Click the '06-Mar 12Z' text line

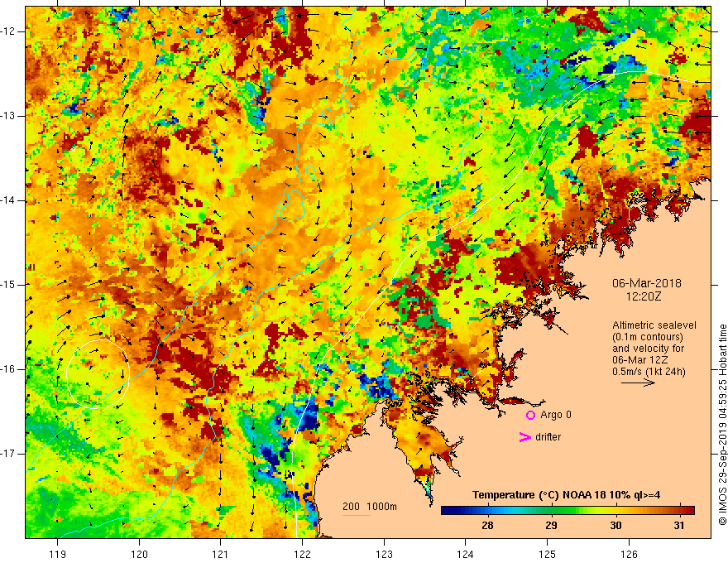(x=641, y=360)
